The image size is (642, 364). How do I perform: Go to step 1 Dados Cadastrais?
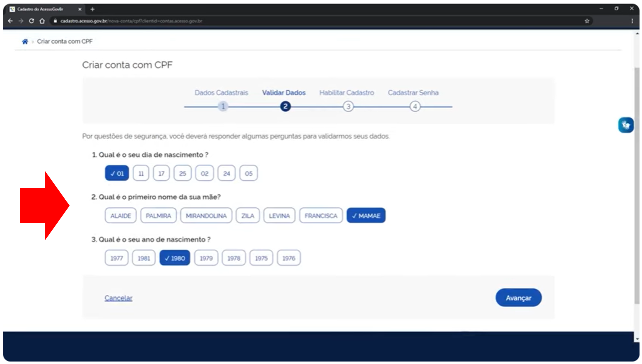click(223, 107)
